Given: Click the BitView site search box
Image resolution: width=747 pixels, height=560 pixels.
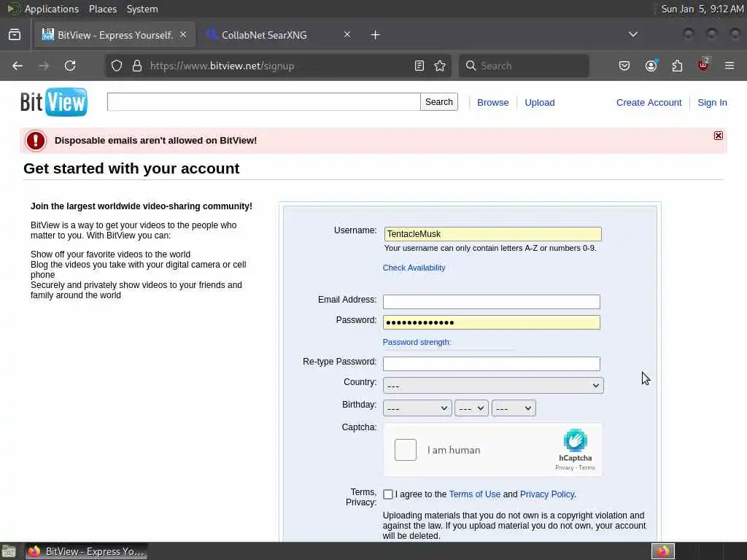Looking at the screenshot, I should (x=263, y=102).
